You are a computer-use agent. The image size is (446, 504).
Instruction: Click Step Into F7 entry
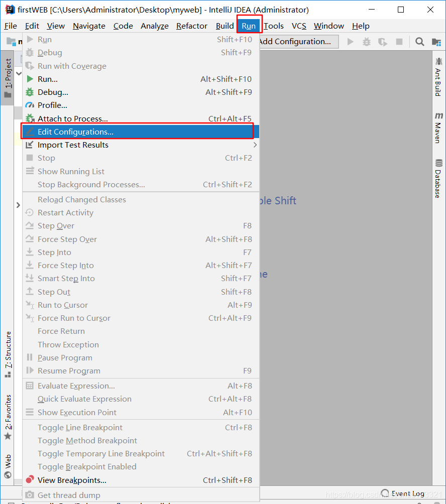141,253
